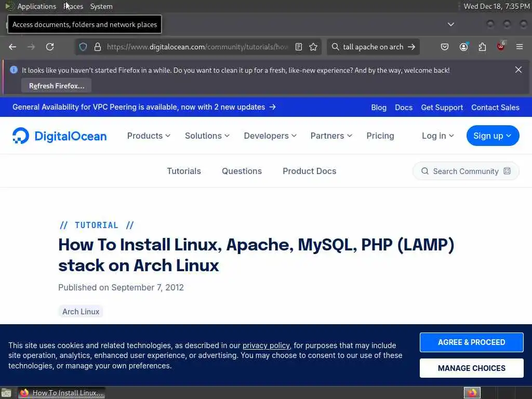Open the Get Support link
The image size is (532, 399).
[x=442, y=108]
